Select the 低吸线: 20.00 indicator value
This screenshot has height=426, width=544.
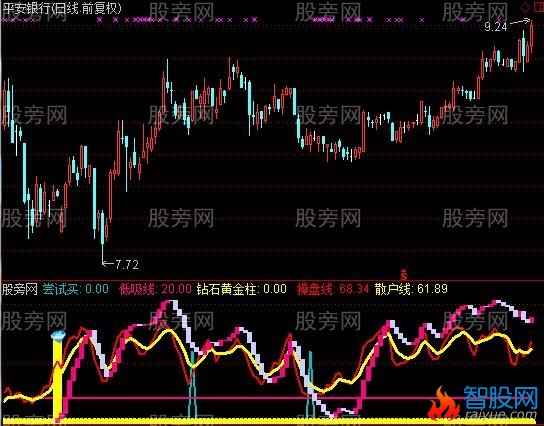155,289
